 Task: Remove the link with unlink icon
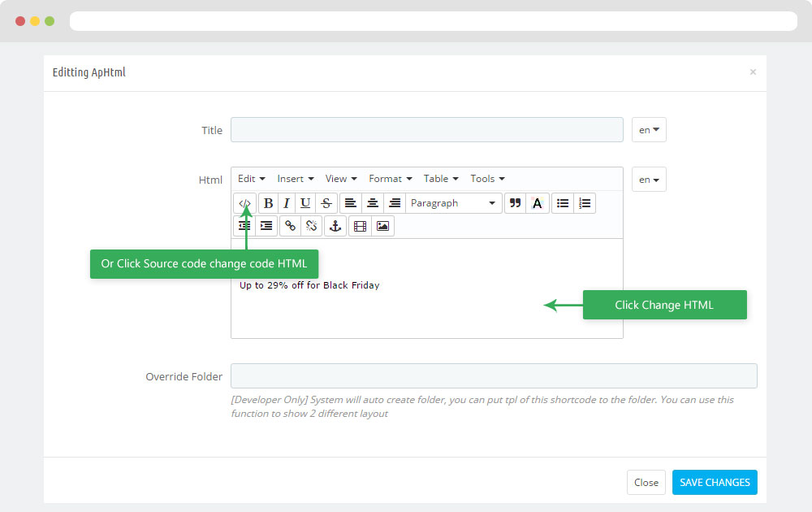click(x=311, y=226)
